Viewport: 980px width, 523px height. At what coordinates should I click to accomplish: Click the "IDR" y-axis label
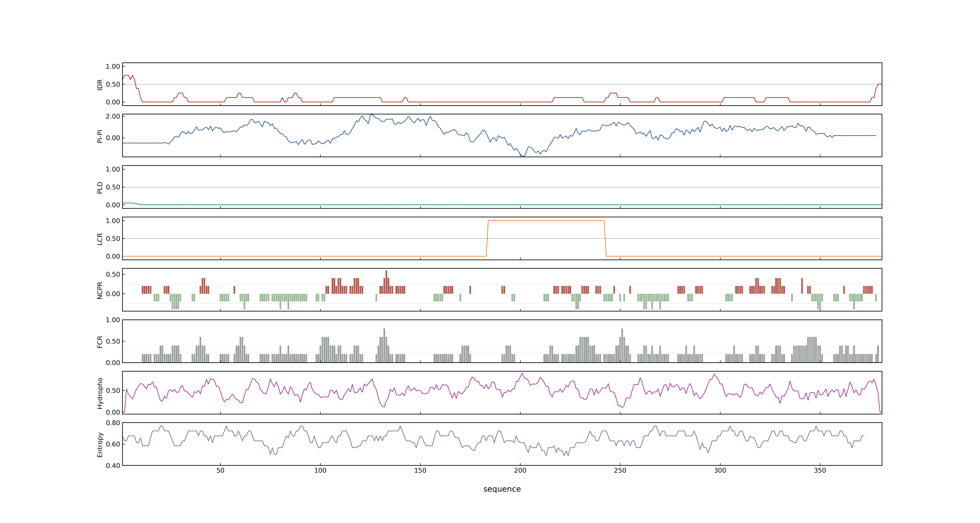pyautogui.click(x=100, y=85)
